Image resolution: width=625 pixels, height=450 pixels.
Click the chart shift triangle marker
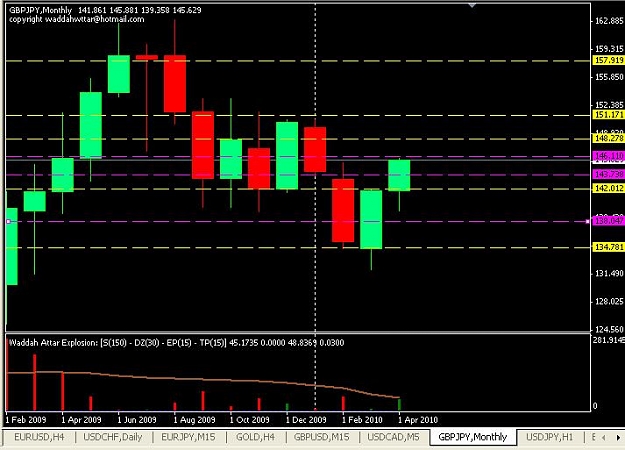[472, 5]
